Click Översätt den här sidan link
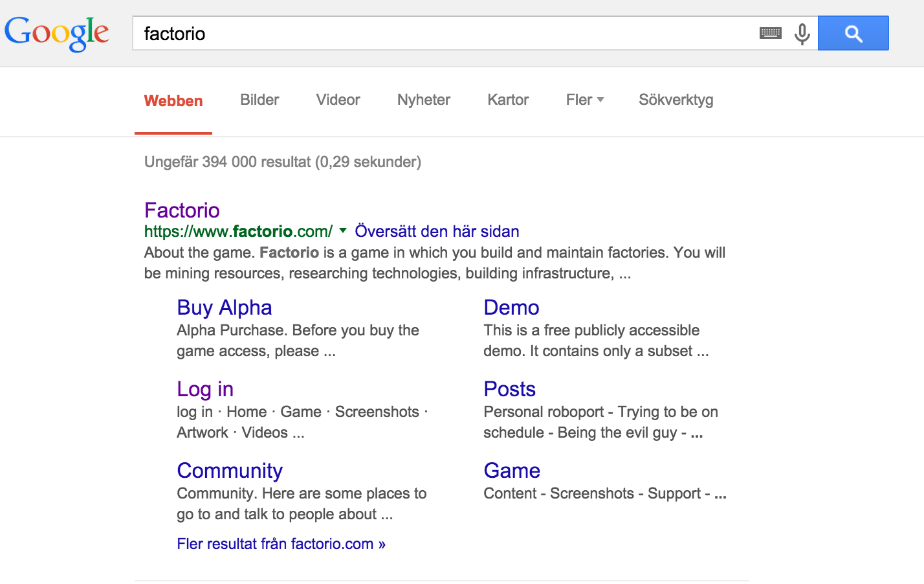Image resolution: width=924 pixels, height=584 pixels. (437, 231)
